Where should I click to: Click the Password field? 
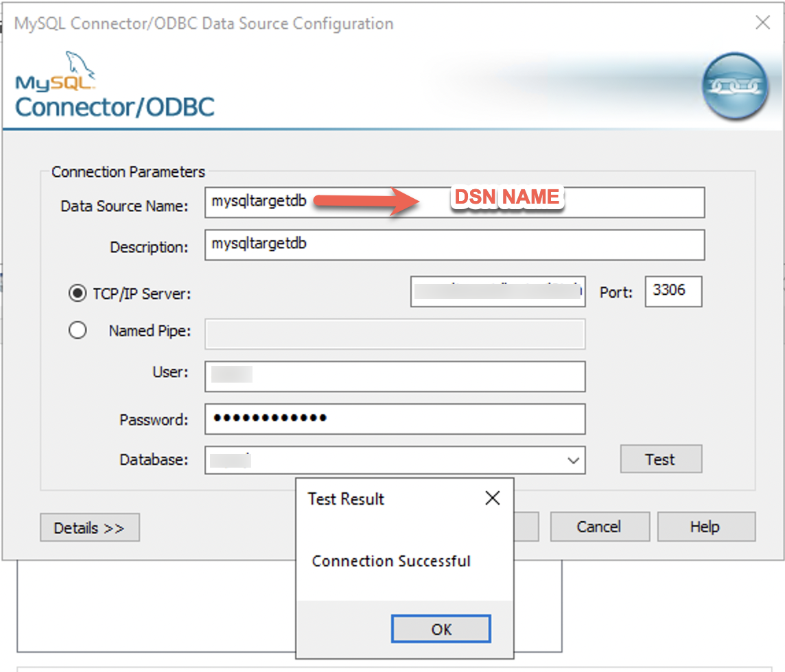(x=395, y=419)
